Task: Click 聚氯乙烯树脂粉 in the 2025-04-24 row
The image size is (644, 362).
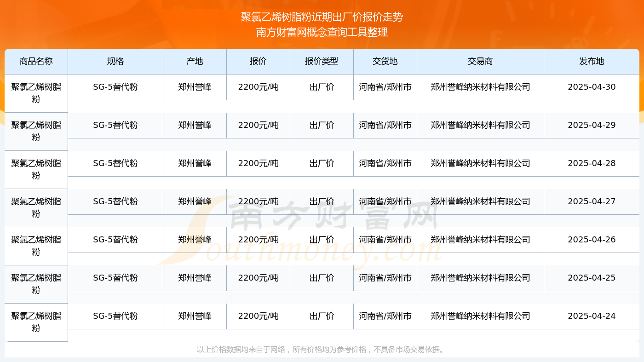Action: (36, 322)
